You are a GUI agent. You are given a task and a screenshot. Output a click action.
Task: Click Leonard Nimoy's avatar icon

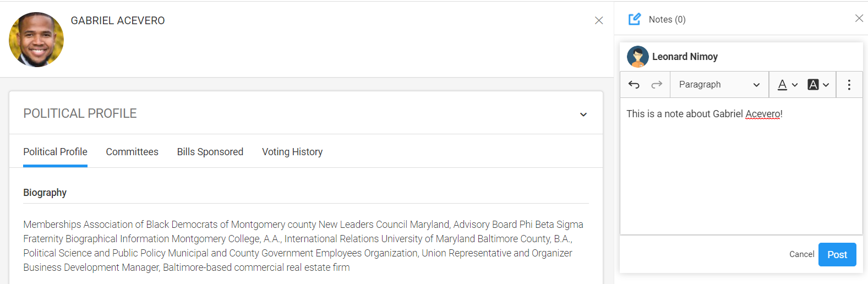tap(638, 57)
